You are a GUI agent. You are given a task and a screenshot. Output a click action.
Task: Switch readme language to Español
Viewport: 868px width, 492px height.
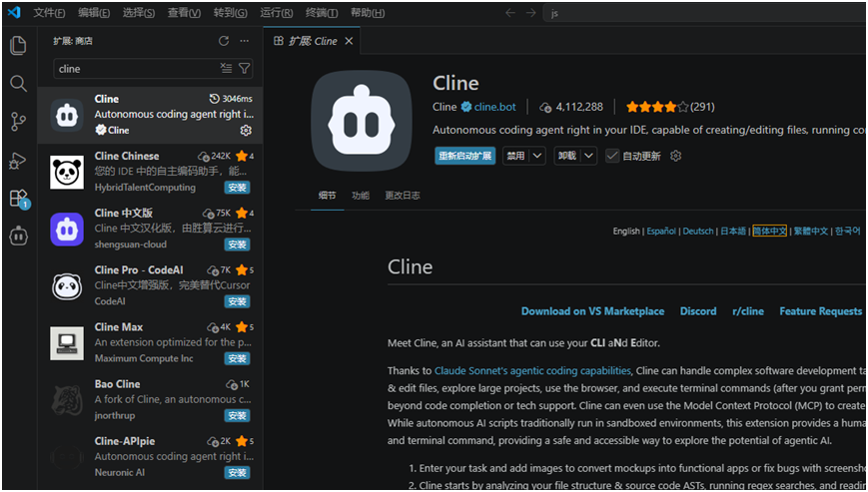click(x=661, y=232)
